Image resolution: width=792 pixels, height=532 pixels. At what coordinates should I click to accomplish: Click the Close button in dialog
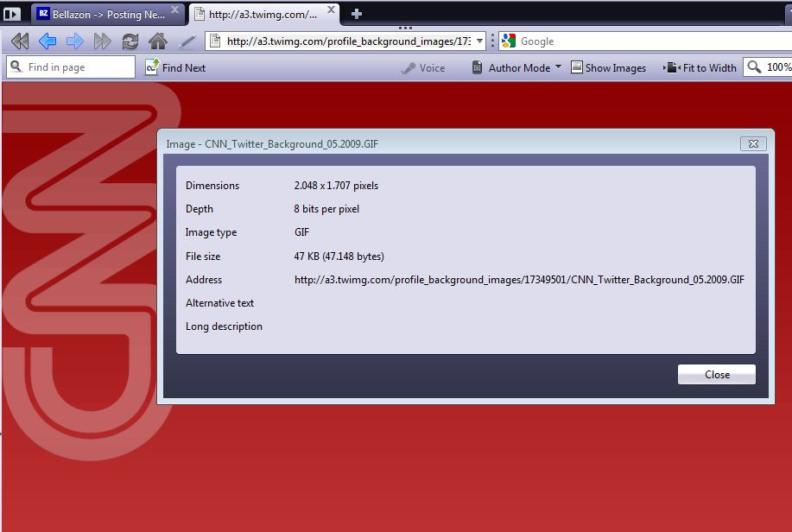point(717,374)
